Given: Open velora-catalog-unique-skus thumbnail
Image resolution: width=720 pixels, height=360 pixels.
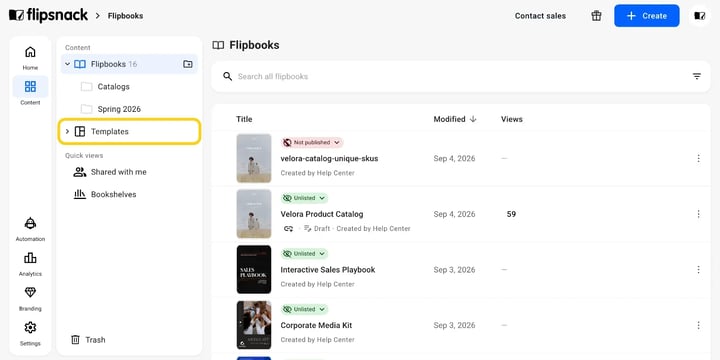Looking at the screenshot, I should coord(254,158).
